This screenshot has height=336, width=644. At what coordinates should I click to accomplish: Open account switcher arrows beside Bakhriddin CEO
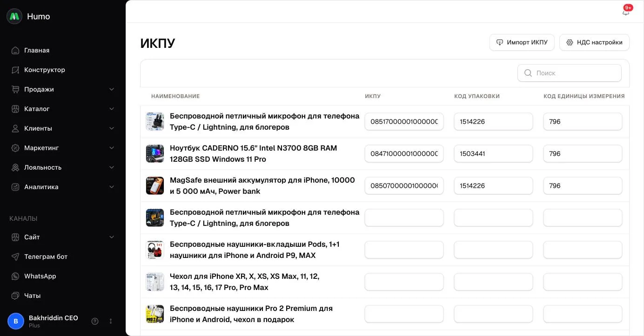[x=111, y=321]
